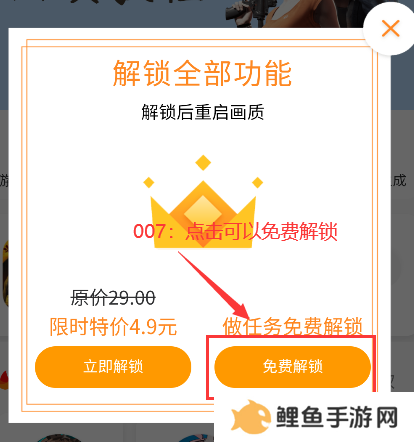Tap the 立即解锁 button
Screen dimensions: 414x442
click(113, 367)
